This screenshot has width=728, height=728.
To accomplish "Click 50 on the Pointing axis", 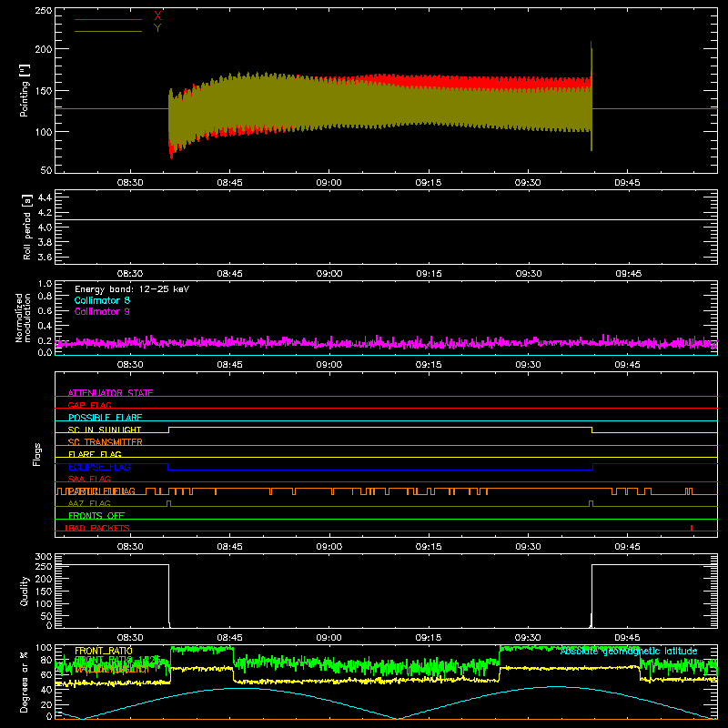I will coord(46,170).
